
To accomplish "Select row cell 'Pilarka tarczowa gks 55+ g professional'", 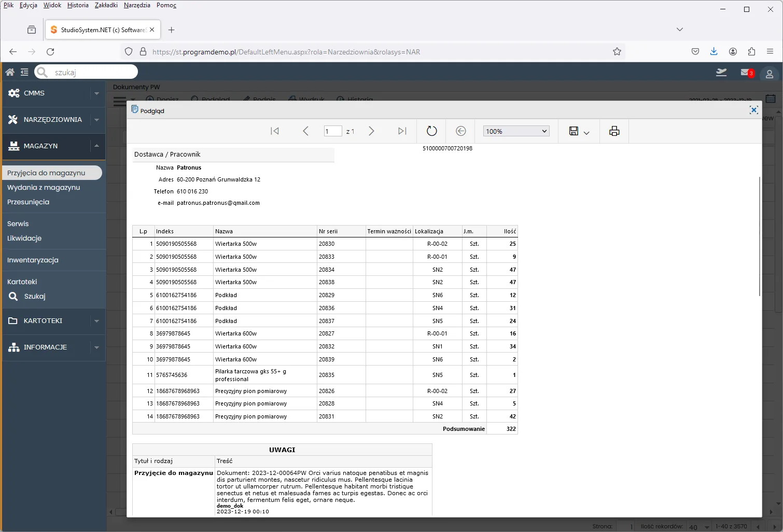I will [x=265, y=375].
